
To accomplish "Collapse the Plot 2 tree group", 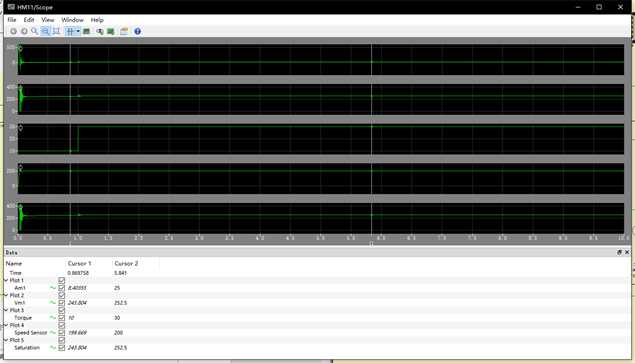I will pyautogui.click(x=6, y=295).
